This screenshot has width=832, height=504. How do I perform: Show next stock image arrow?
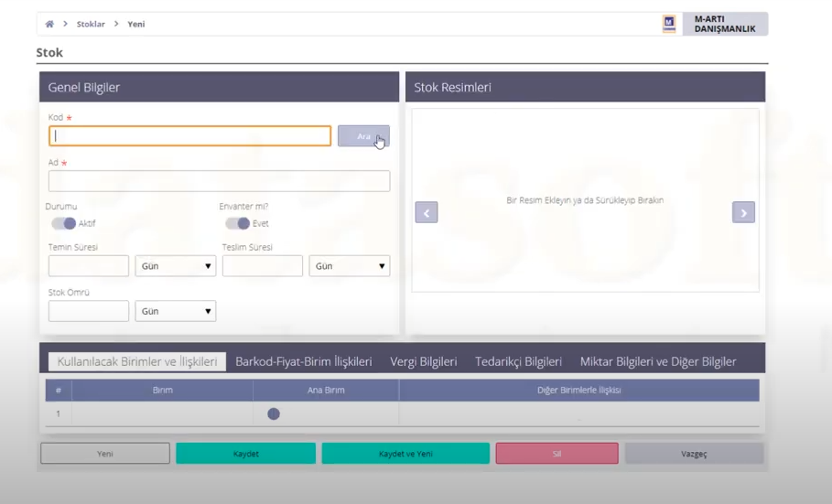pos(743,212)
